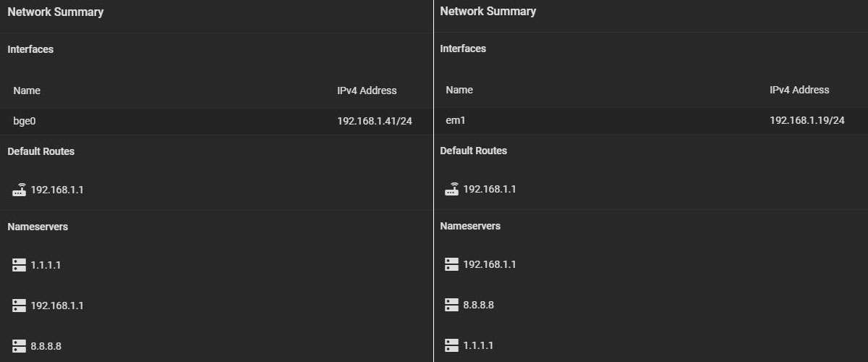The width and height of the screenshot is (868, 362).
Task: Click left panel Default Routes heading
Action: point(41,151)
